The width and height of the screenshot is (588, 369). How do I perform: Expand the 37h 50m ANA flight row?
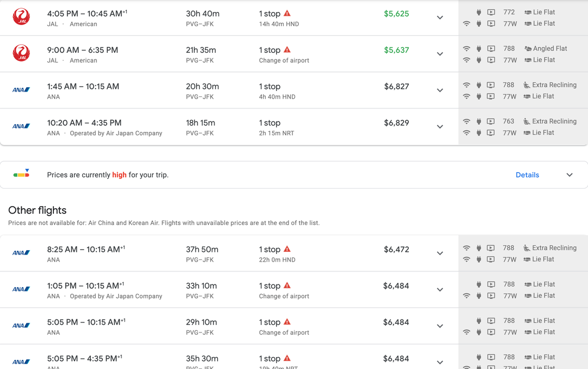pos(440,253)
